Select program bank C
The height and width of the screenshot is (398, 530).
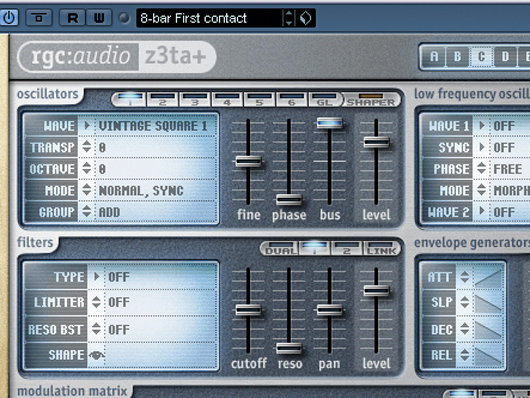point(481,56)
